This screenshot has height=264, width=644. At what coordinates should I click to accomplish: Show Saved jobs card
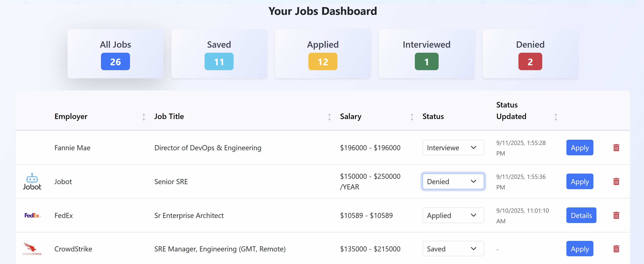click(219, 54)
